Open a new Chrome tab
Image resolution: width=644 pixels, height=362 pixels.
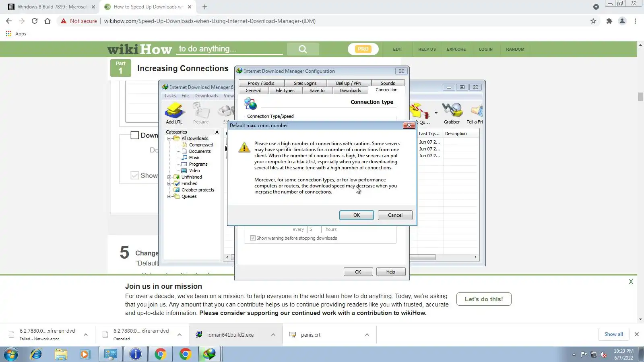pos(205,7)
